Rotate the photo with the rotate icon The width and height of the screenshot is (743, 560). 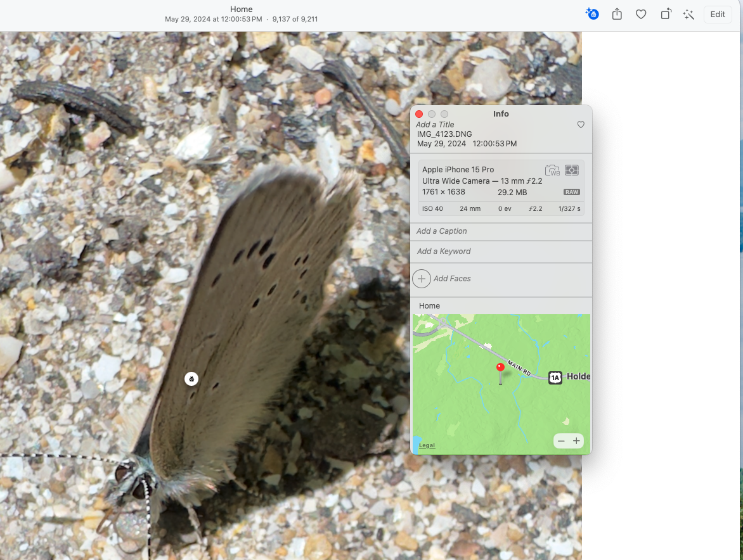(x=666, y=14)
